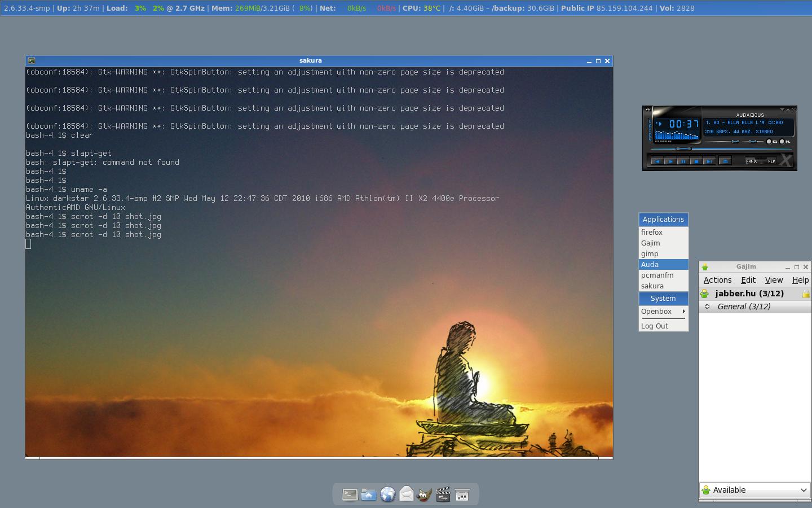The width and height of the screenshot is (812, 508).
Task: Click the jabber.hu account row
Action: [755, 294]
